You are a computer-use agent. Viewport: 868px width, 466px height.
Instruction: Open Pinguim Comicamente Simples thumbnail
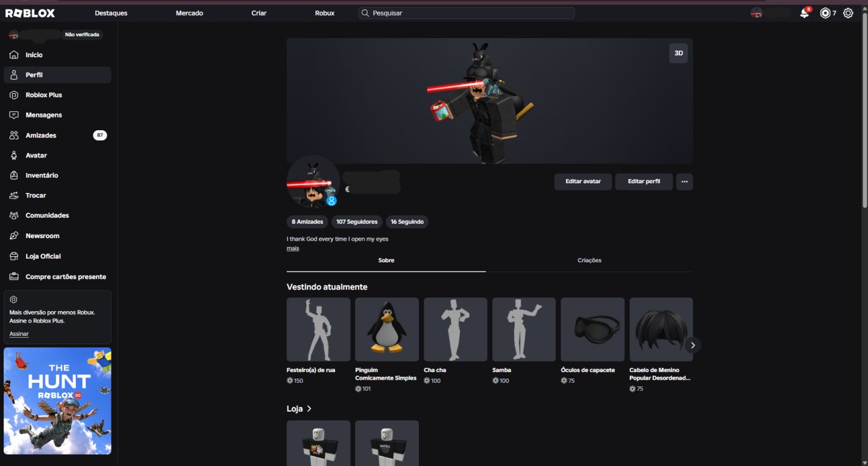(387, 330)
